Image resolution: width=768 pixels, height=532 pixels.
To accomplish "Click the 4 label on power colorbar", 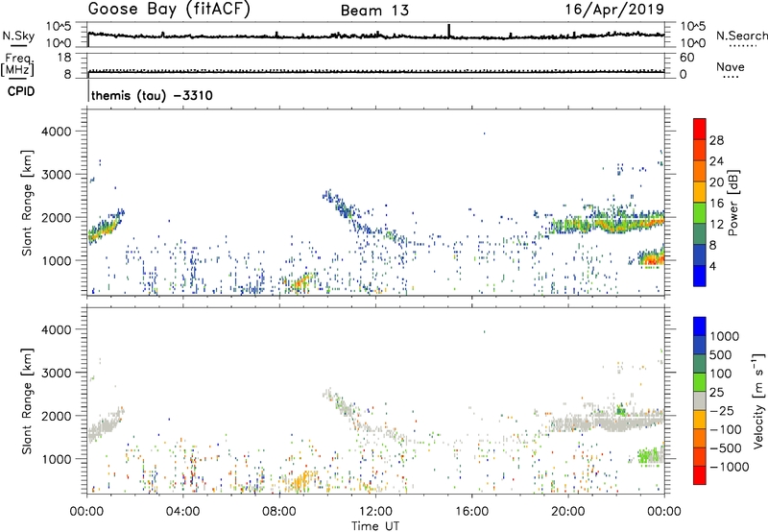I will coord(713,266).
